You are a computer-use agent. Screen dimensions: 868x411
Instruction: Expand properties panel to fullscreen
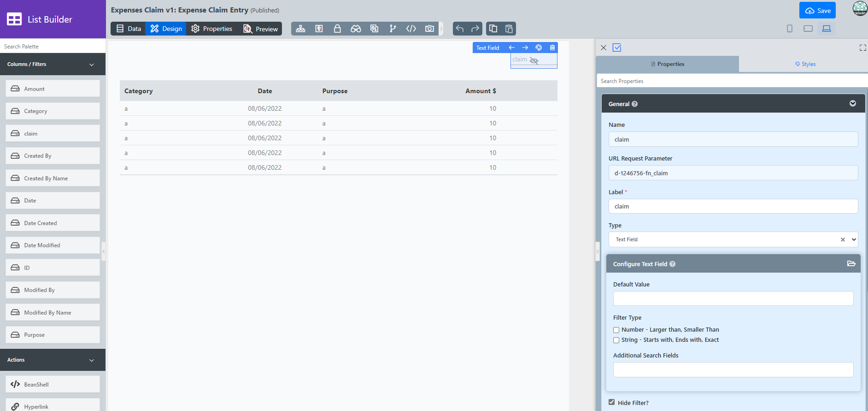click(862, 48)
